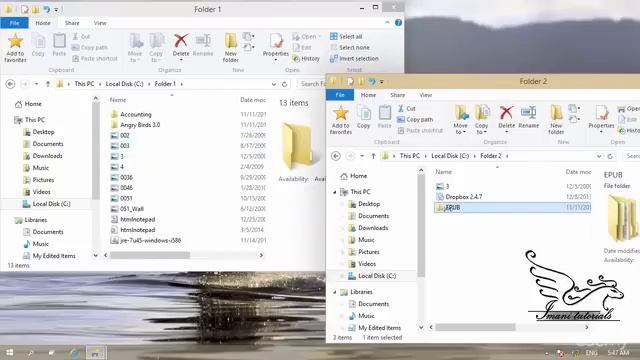
Task: Open View tab in Folder 2 window
Action: click(426, 95)
